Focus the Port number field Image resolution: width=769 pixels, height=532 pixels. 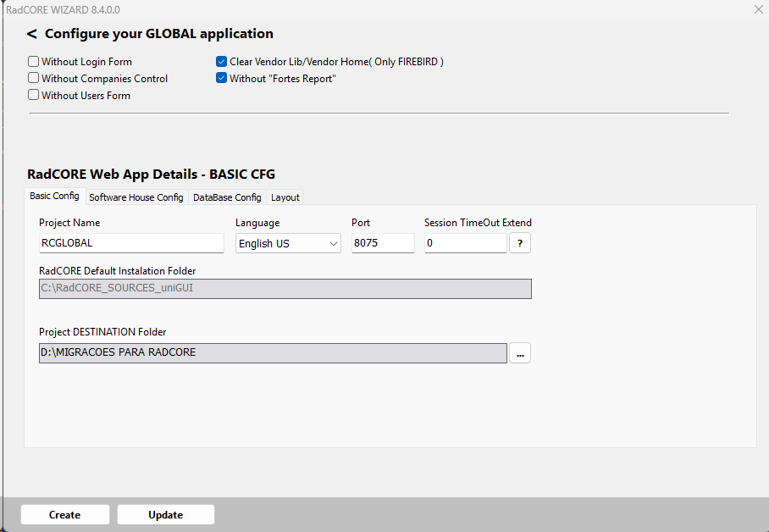(x=383, y=243)
